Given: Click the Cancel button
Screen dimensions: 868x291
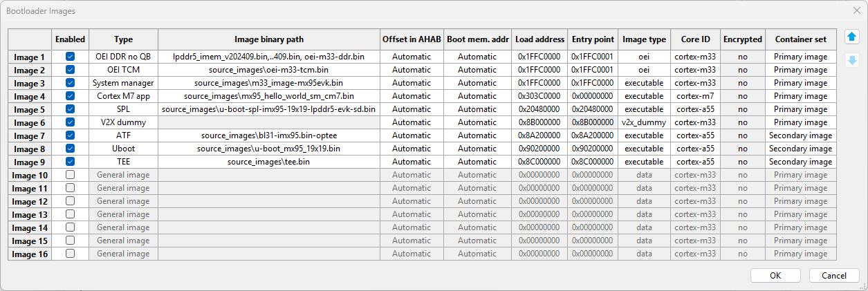Looking at the screenshot, I should tap(833, 275).
